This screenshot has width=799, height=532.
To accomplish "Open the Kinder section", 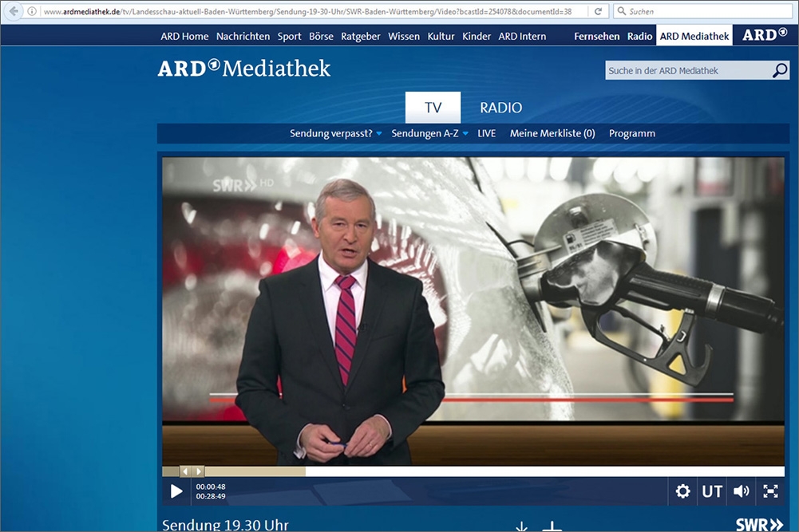I will [477, 36].
